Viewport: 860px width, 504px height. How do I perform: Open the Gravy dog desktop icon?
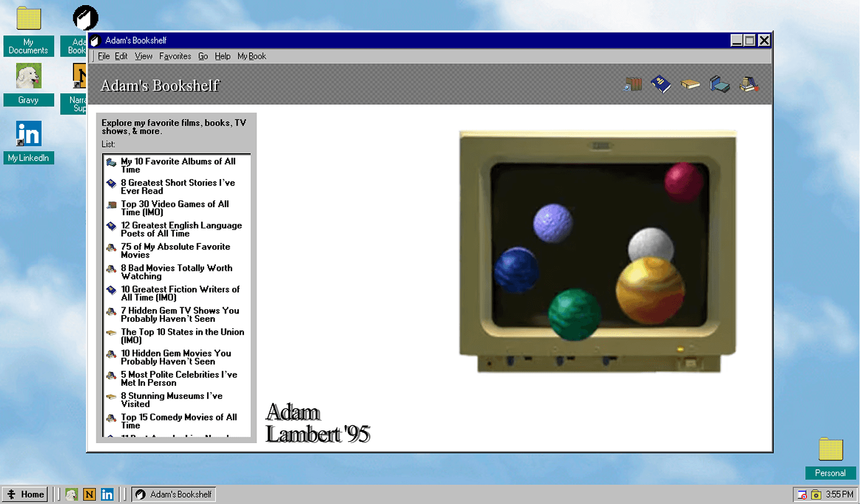click(x=29, y=84)
